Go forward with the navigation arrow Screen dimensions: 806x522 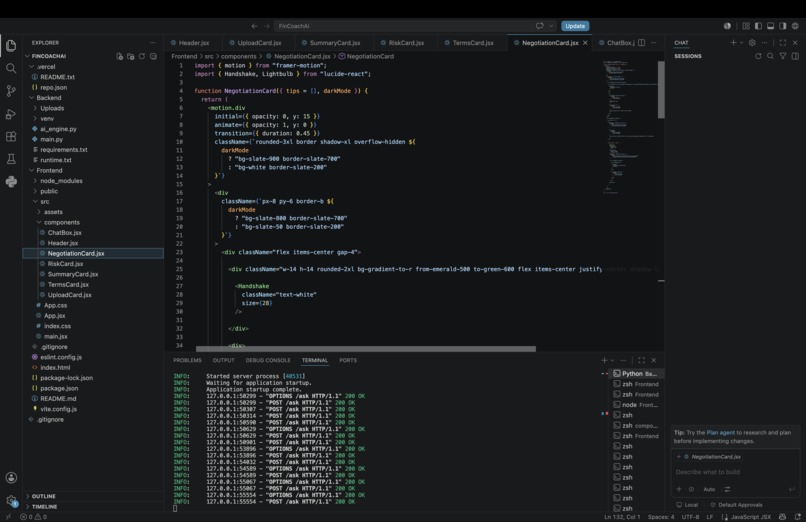click(x=267, y=26)
